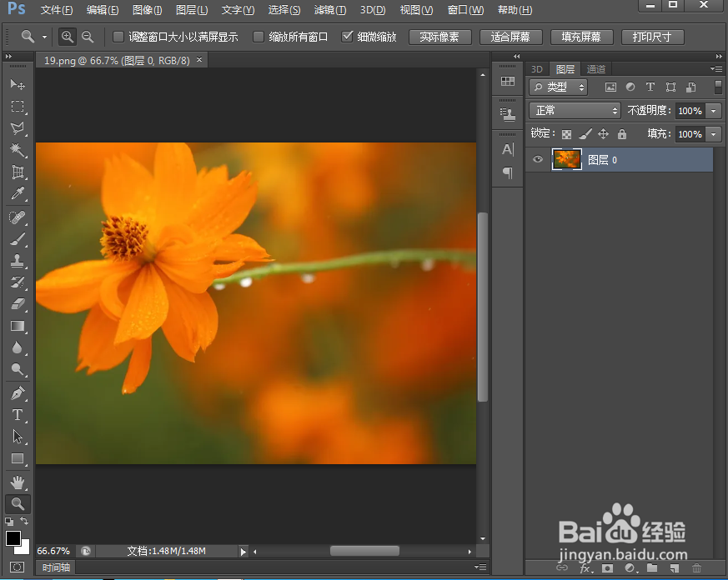
Task: Open the status bar info arrow menu
Action: [244, 551]
